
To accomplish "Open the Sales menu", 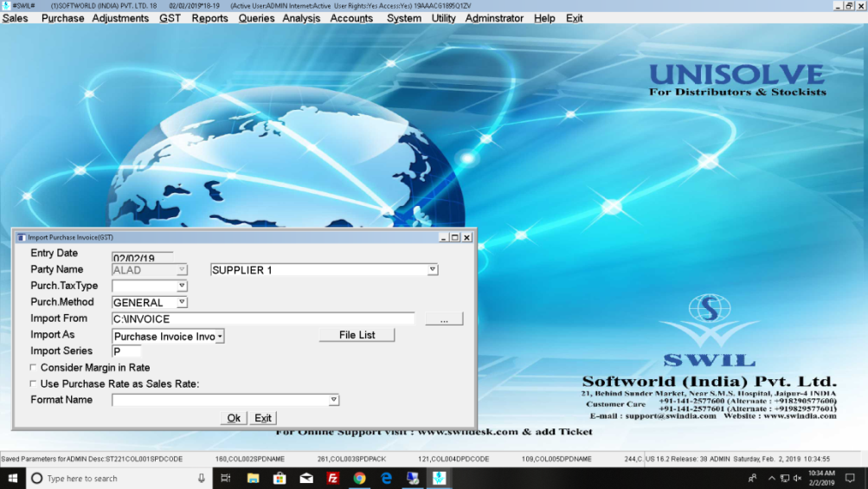I will tap(15, 18).
